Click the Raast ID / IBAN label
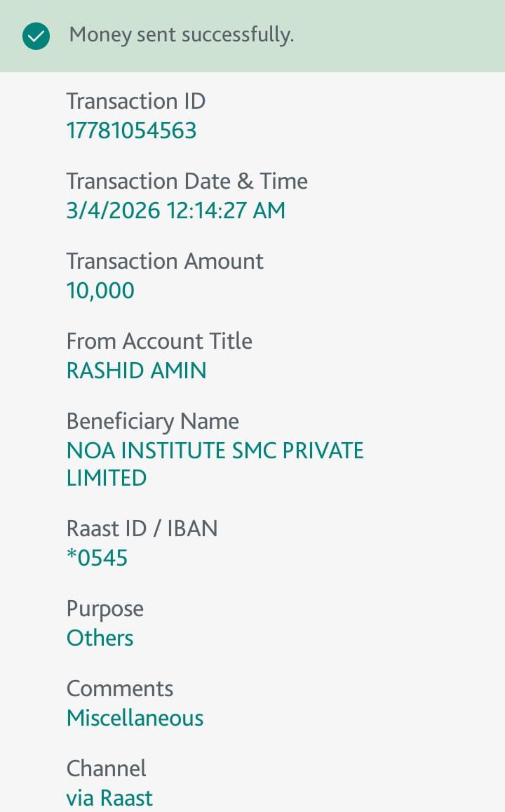 (x=142, y=528)
